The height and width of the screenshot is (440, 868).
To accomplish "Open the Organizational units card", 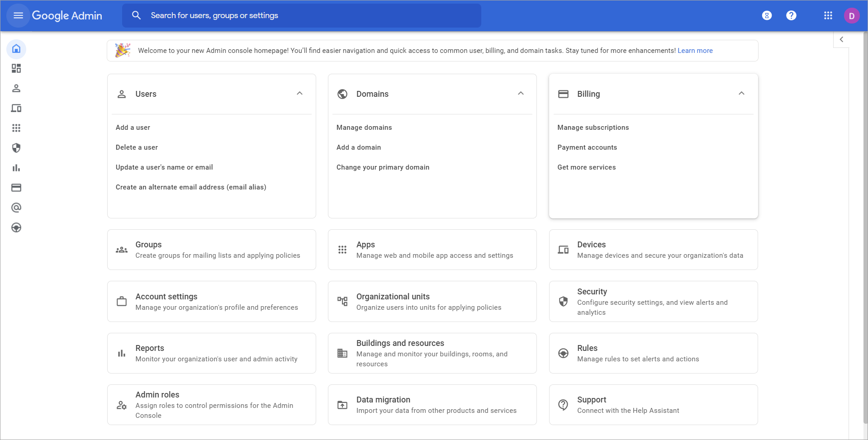I will pos(432,302).
